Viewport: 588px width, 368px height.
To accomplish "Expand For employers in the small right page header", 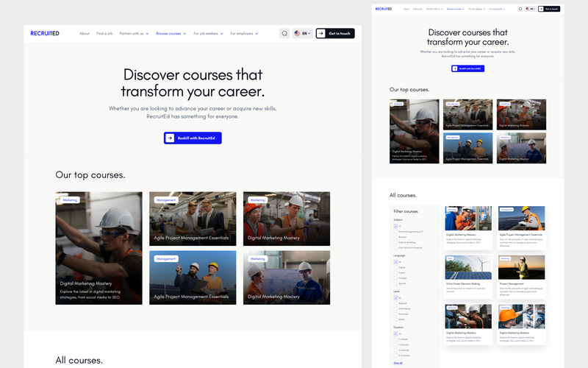I will pyautogui.click(x=498, y=9).
